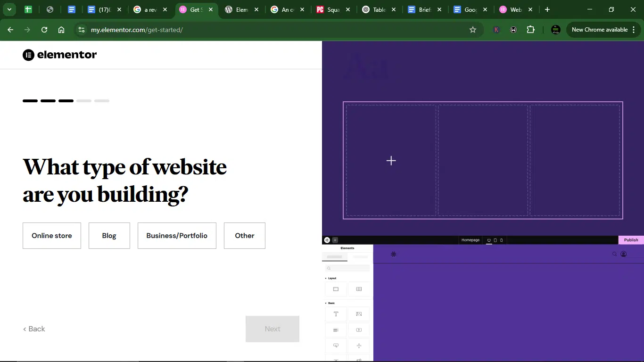Click the pink Publish button
This screenshot has height=362, width=644.
click(x=631, y=240)
